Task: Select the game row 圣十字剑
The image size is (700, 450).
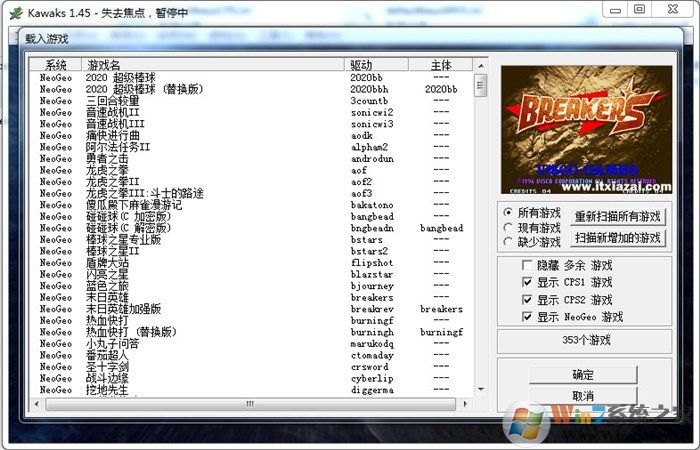Action: click(250, 367)
